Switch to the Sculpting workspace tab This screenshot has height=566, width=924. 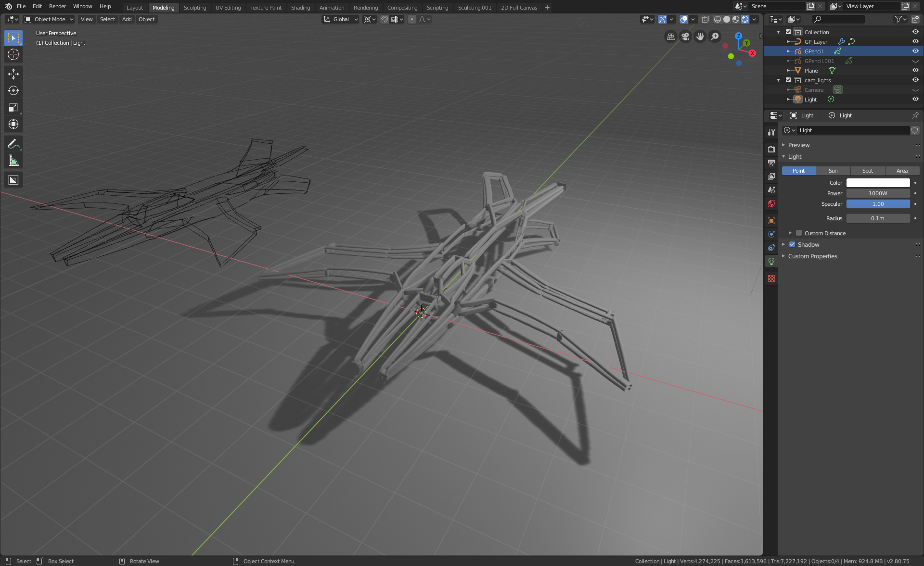(194, 8)
